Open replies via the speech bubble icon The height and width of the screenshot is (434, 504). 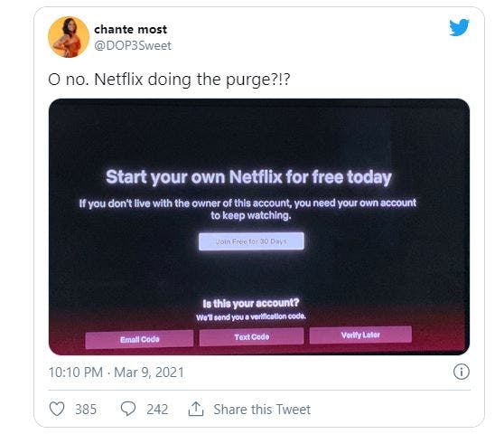[128, 409]
